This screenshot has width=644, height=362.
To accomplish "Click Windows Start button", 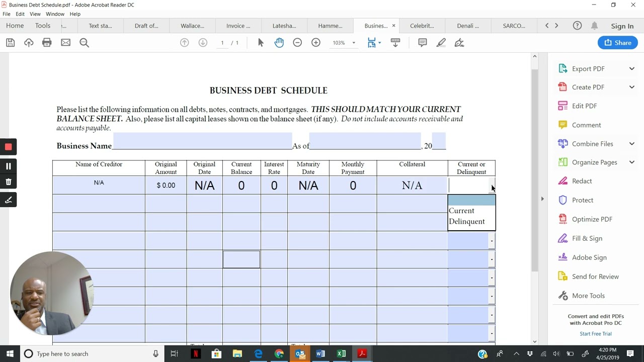I will pyautogui.click(x=10, y=354).
